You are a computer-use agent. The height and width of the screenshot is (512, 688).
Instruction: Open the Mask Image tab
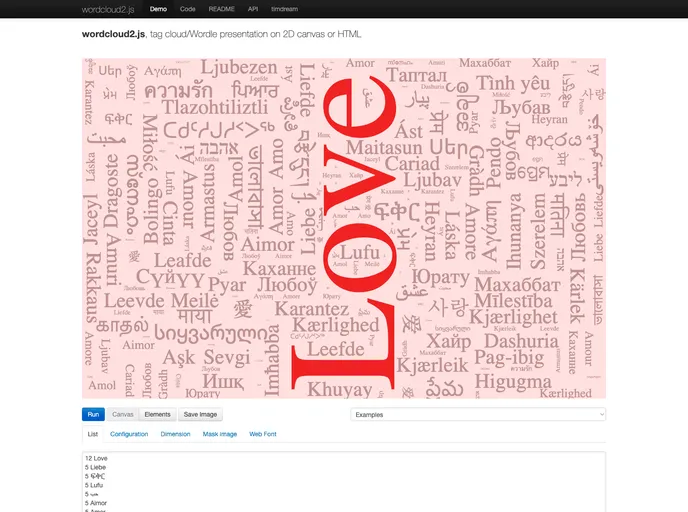219,434
